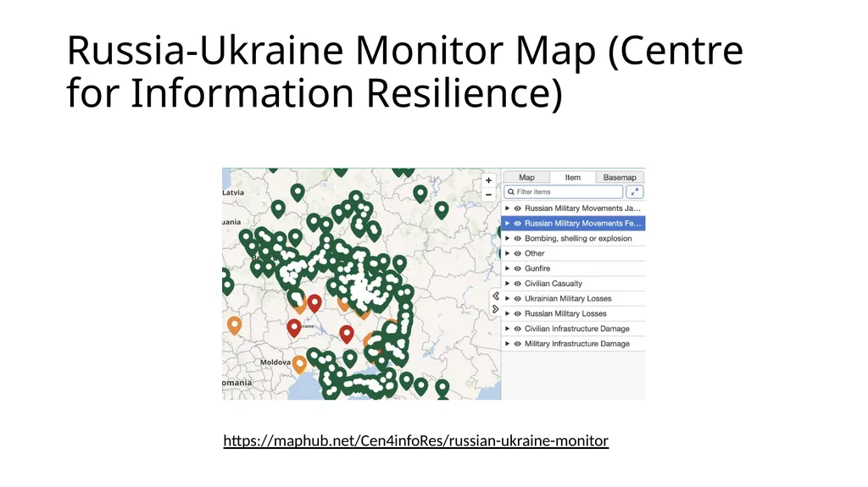
Task: Expand Russian Military Movements Ja... group
Action: coord(507,208)
